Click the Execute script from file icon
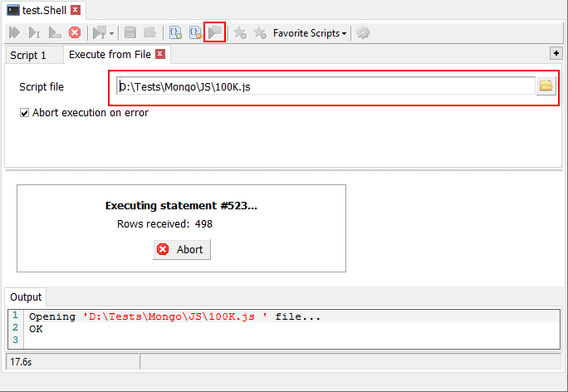Screen dimensions: 568x392 point(215,33)
